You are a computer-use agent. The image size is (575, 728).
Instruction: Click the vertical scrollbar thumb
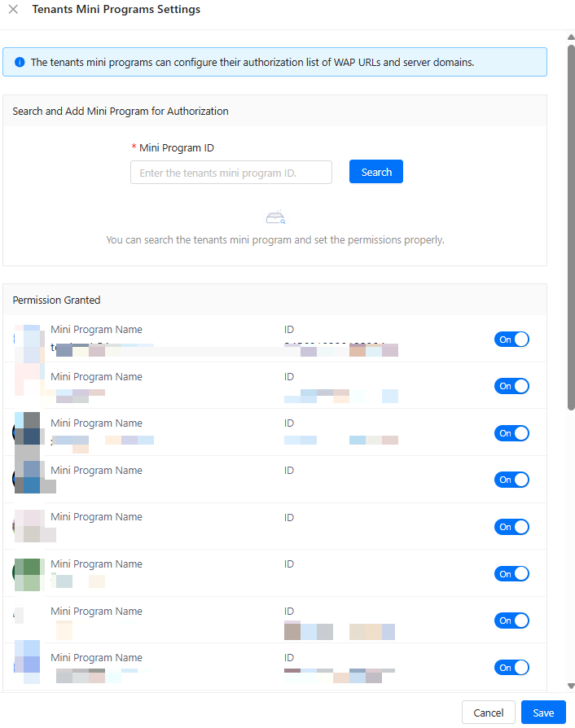571,228
